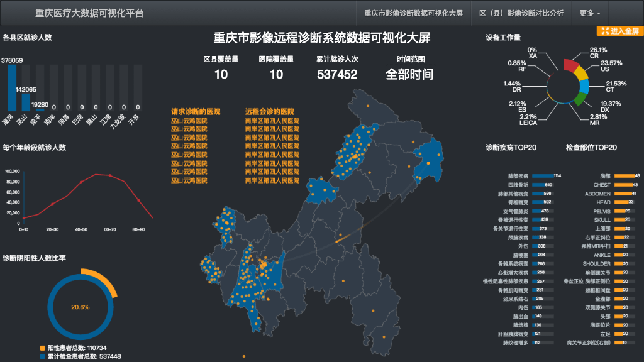The image size is (644, 362).
Task: Click the 渝南 bar in the district chart
Action: (x=11, y=88)
